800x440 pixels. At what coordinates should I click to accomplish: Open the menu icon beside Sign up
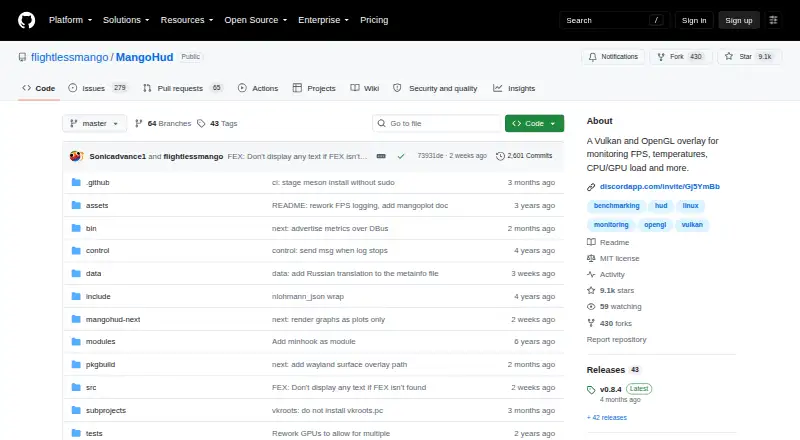773,20
